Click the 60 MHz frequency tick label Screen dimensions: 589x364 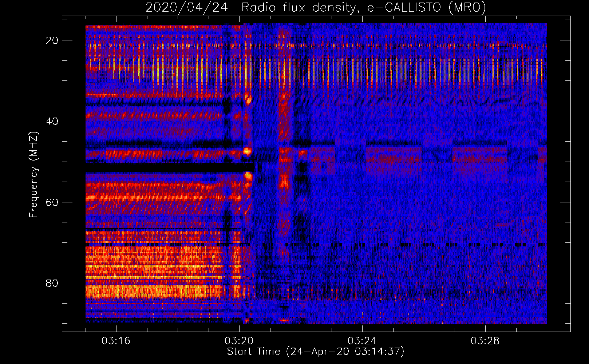pos(52,202)
